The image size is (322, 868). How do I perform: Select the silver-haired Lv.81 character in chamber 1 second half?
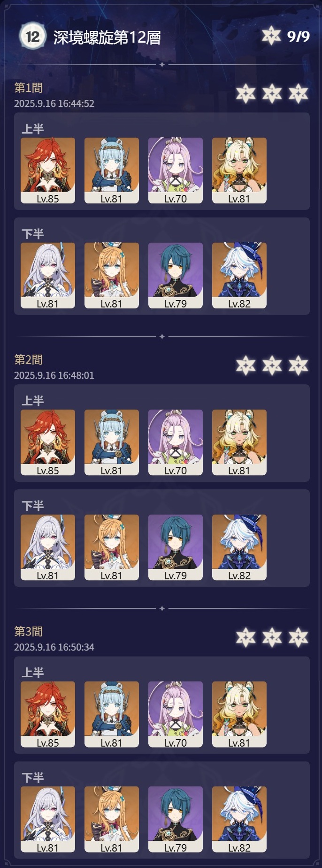coord(48,276)
